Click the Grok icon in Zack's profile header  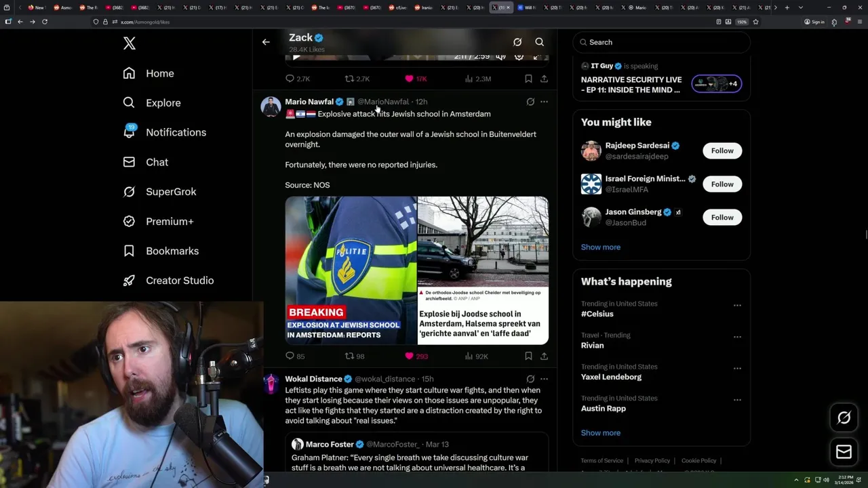517,42
